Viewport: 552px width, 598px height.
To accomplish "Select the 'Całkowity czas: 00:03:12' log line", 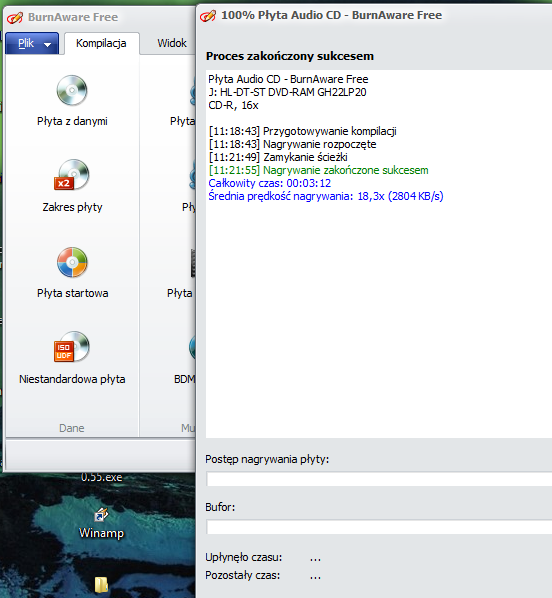I will pyautogui.click(x=270, y=183).
